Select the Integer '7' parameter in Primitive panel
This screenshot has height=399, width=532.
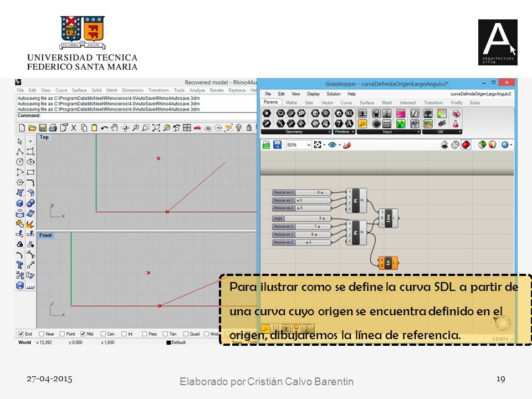[x=339, y=124]
